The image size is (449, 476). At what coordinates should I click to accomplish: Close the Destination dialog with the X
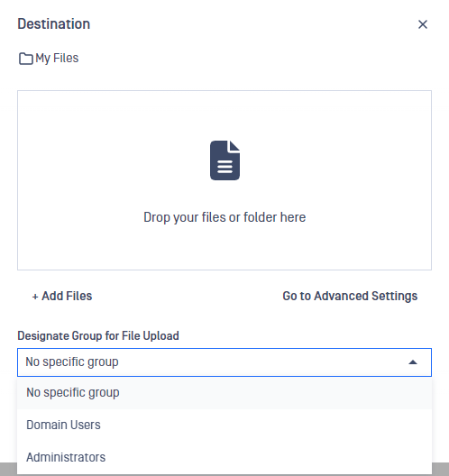423,24
